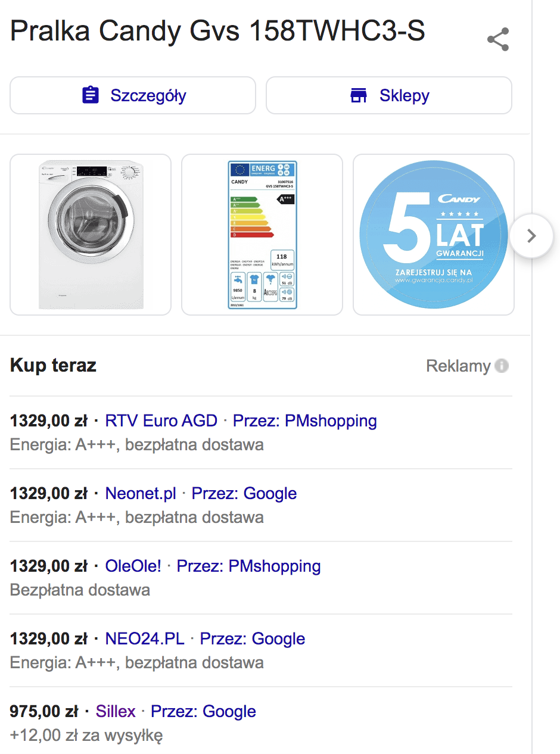Click Przez: Google next to Sillex
This screenshot has height=754, width=560.
[x=203, y=712]
